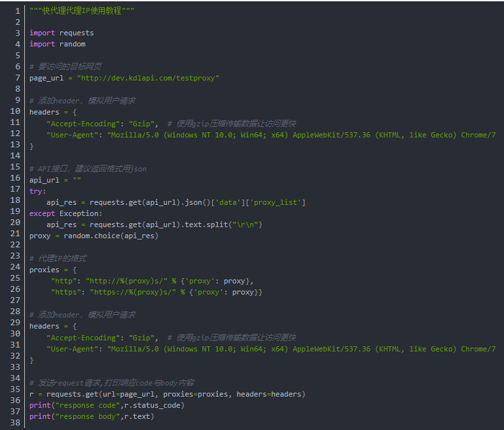This screenshot has width=504, height=430.
Task: Click line number 1 in gutter
Action: click(x=18, y=11)
